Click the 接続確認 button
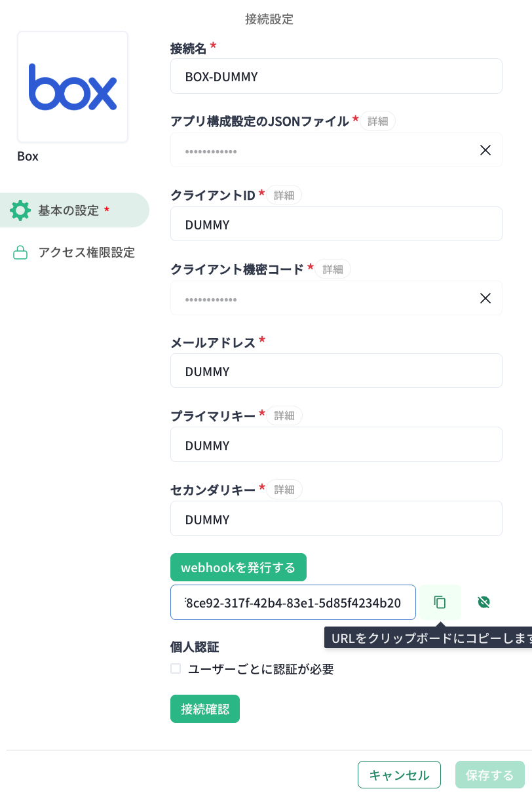The height and width of the screenshot is (793, 532). tap(205, 708)
